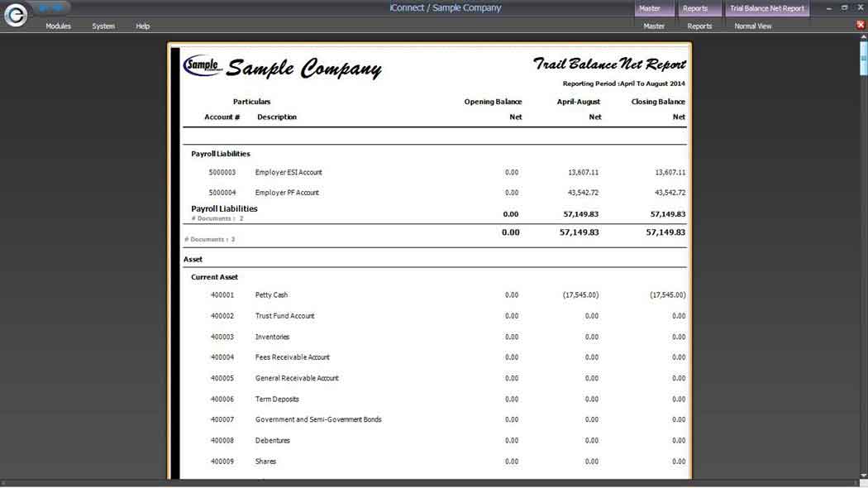
Task: Switch to the highlighted Reports tab
Action: (695, 8)
